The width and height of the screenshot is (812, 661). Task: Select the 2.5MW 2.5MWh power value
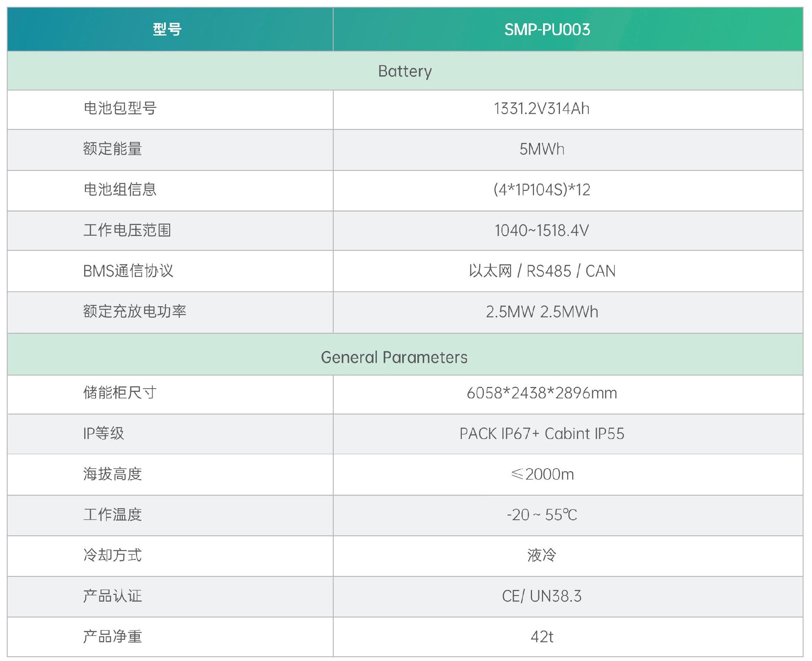pyautogui.click(x=542, y=312)
